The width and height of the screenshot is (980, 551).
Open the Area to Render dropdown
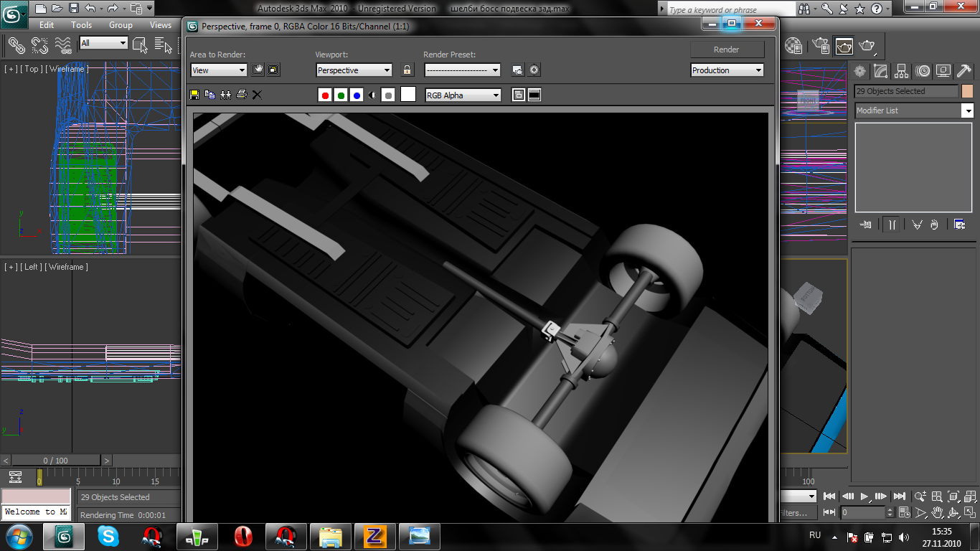tap(219, 70)
